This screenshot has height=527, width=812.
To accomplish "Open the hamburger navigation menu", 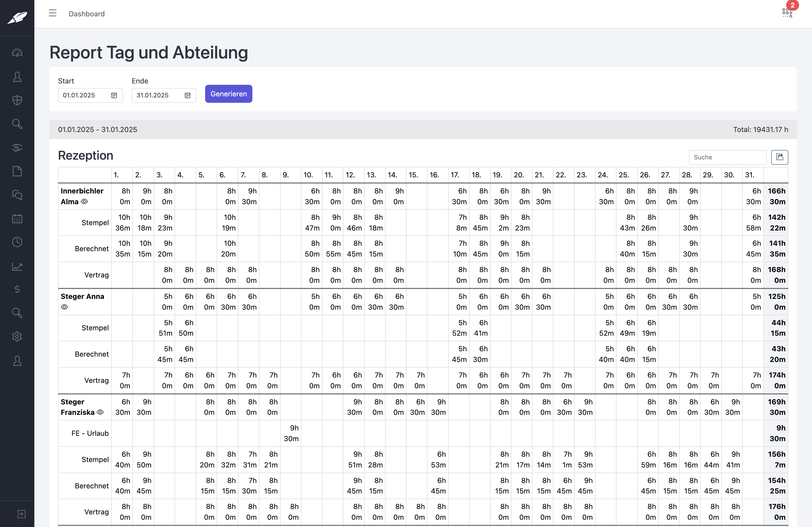I will click(53, 13).
